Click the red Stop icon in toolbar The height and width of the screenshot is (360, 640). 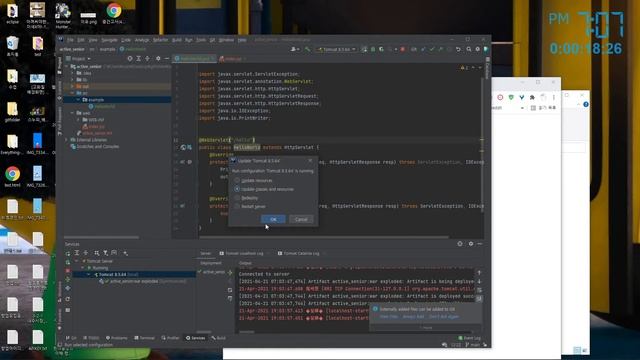(x=402, y=49)
